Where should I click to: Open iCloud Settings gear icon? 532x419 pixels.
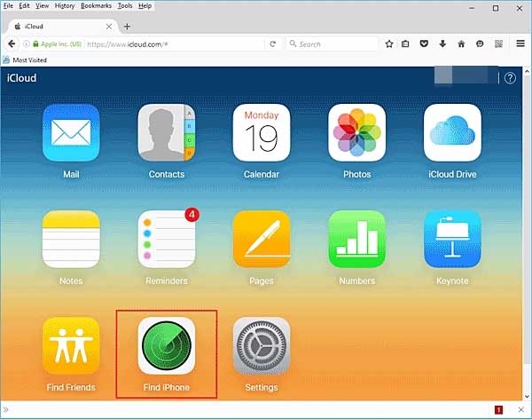coord(262,345)
